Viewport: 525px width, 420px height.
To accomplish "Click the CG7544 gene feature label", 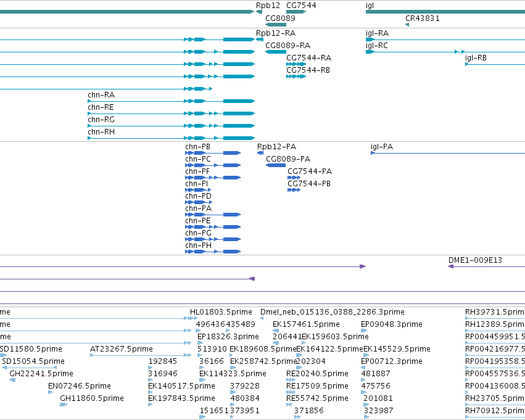I will [301, 6].
